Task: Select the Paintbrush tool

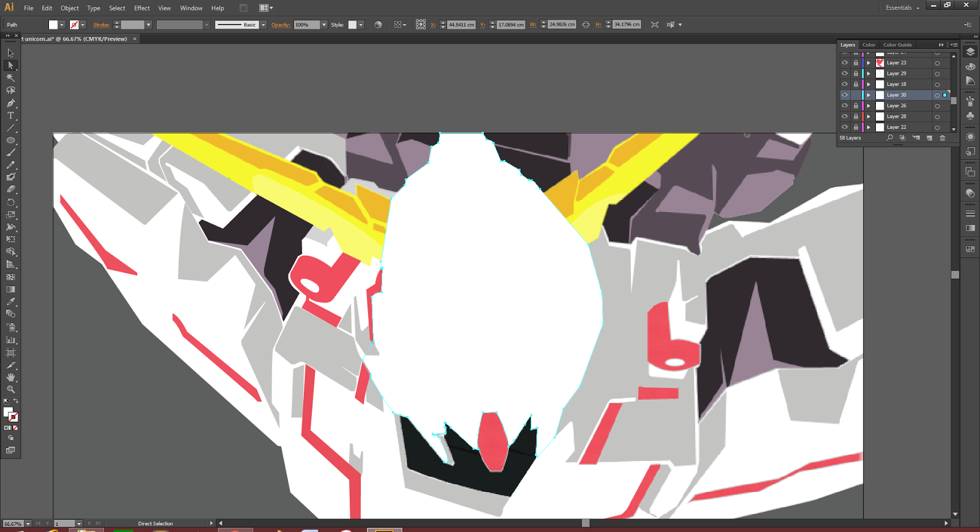Action: (10, 153)
